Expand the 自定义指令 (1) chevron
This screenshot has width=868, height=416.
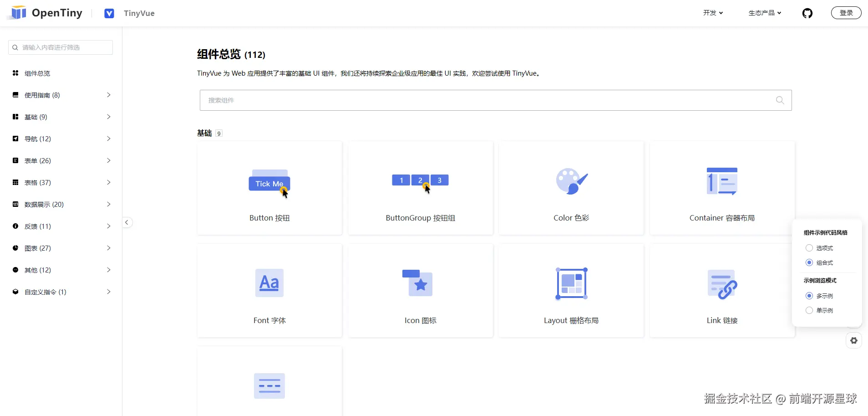click(109, 292)
